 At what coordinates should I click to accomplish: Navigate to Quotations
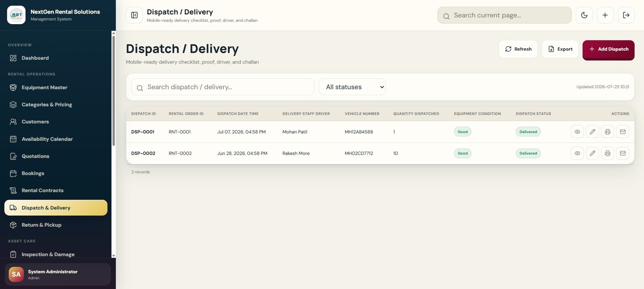tap(56, 156)
